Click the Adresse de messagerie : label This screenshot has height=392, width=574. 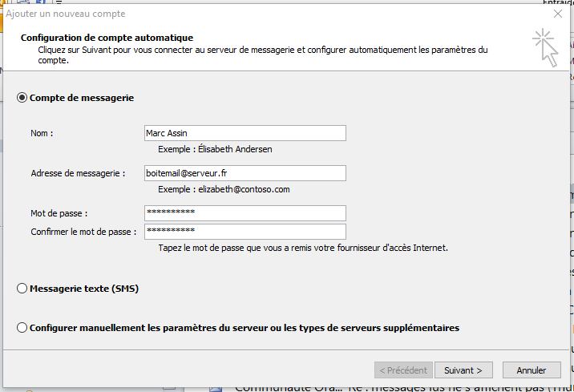pyautogui.click(x=78, y=173)
